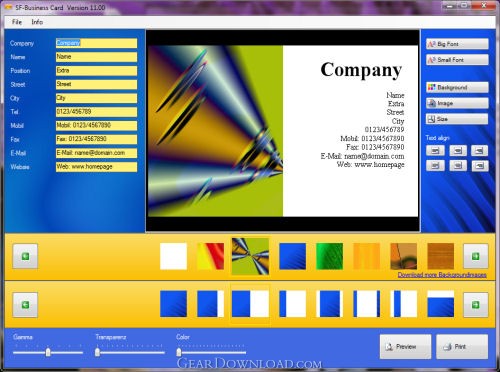Click the Website input field
The width and height of the screenshot is (500, 372).
[x=96, y=167]
